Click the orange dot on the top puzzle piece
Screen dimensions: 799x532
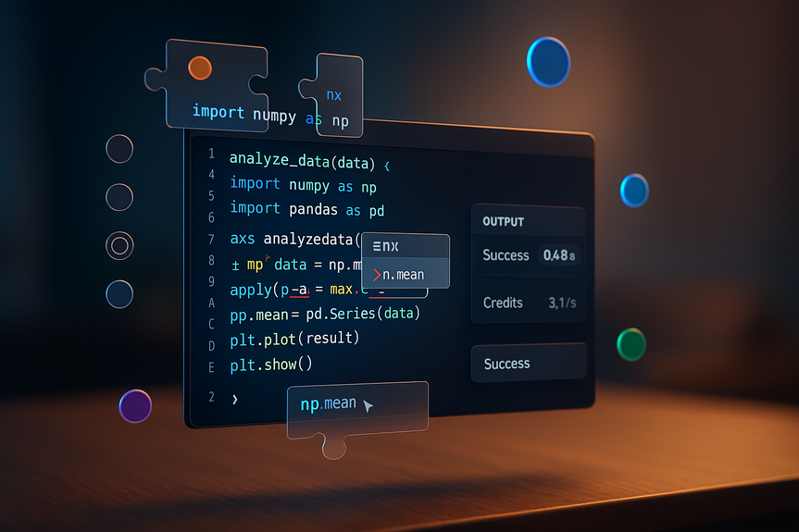pyautogui.click(x=199, y=68)
